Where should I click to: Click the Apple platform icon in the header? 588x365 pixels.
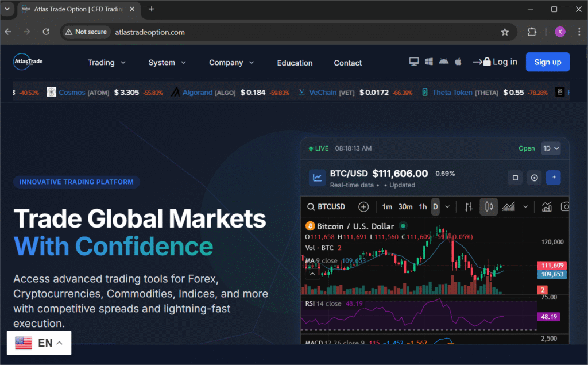coord(458,60)
